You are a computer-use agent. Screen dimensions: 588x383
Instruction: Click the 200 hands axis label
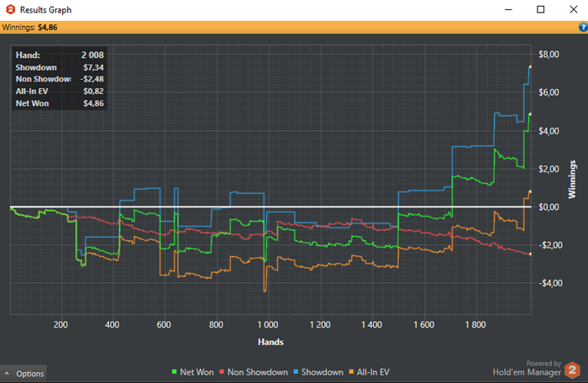coord(60,324)
